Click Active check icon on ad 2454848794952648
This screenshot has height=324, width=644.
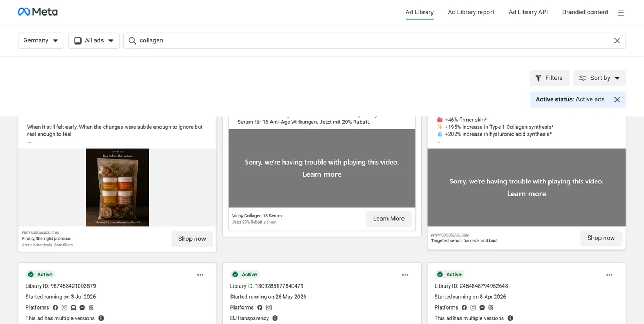click(440, 274)
